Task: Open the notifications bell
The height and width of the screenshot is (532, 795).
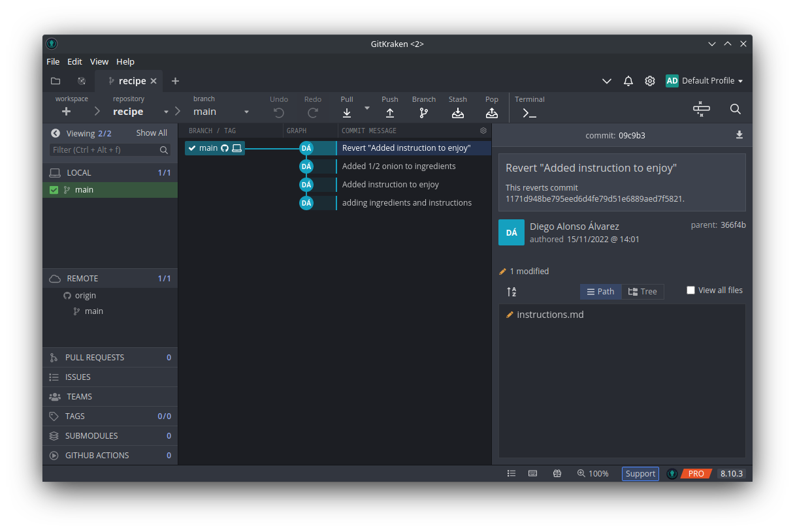Action: click(x=628, y=81)
